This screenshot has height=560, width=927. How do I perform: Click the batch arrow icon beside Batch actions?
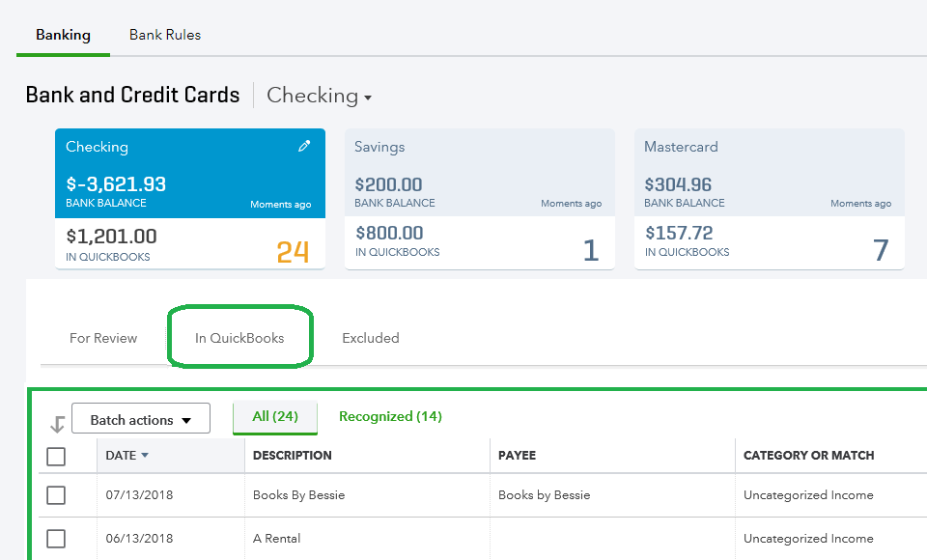(x=57, y=423)
